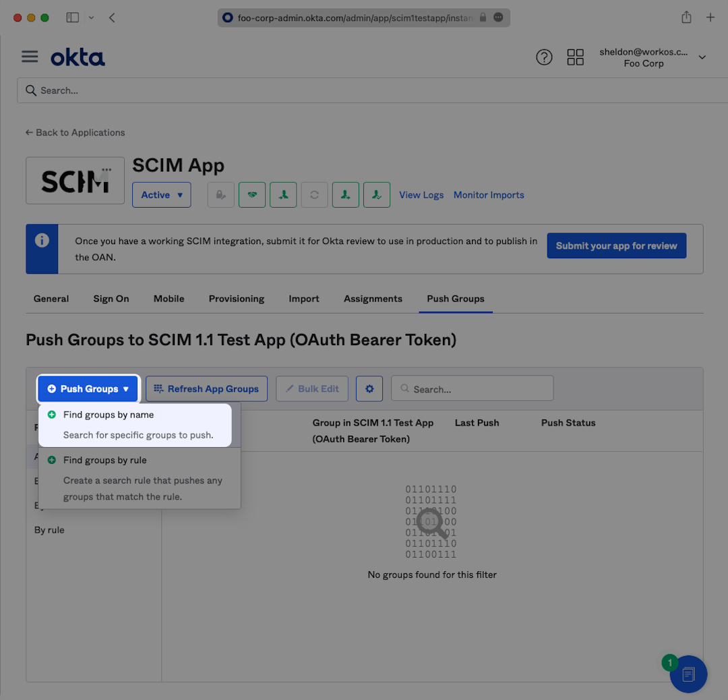Click the Safari share icon
728x700 pixels.
[686, 18]
